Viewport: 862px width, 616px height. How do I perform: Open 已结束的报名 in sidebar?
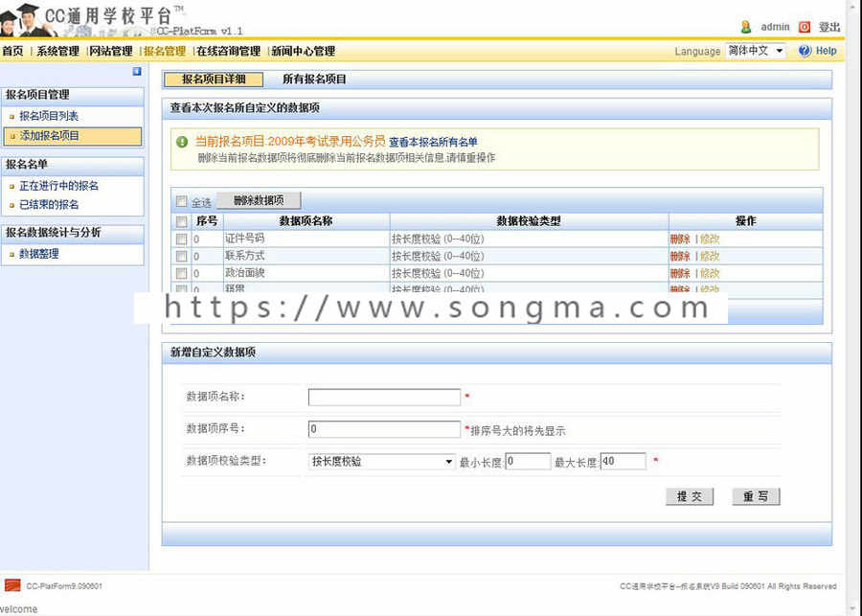coord(49,205)
